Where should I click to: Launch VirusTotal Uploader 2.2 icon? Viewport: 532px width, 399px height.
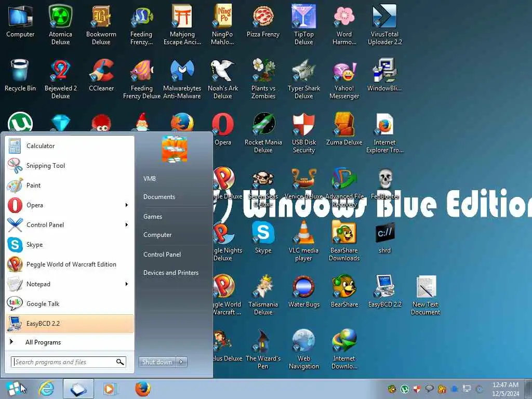[x=385, y=24]
